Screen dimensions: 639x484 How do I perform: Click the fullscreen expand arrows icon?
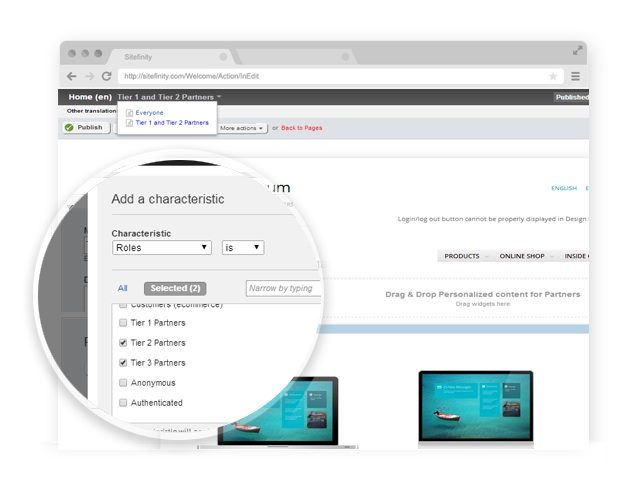click(577, 49)
